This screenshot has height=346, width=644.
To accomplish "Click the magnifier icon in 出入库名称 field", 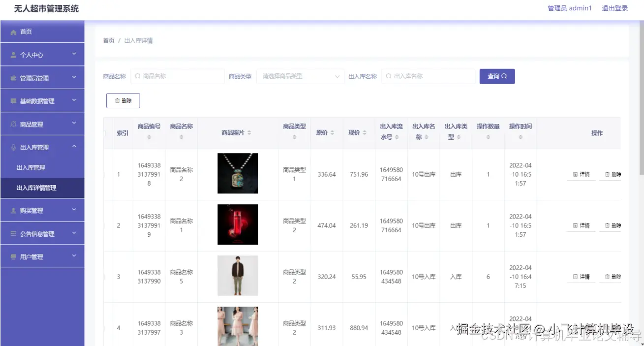I will (x=389, y=76).
